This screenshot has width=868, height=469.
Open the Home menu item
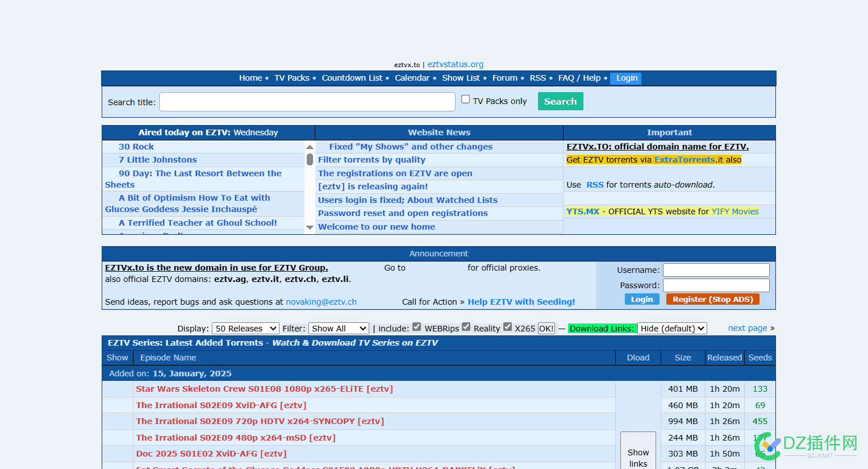click(251, 78)
